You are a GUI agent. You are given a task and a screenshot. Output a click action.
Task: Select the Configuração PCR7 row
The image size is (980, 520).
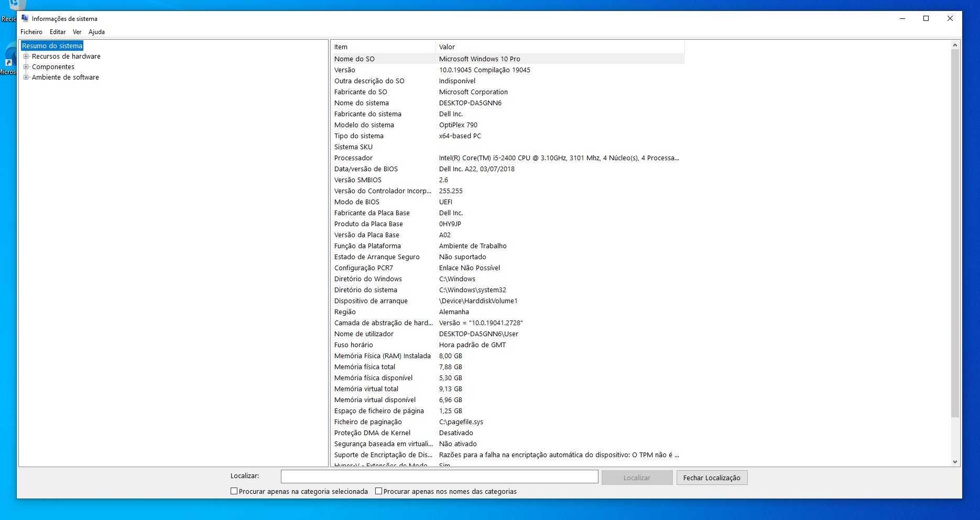point(508,268)
